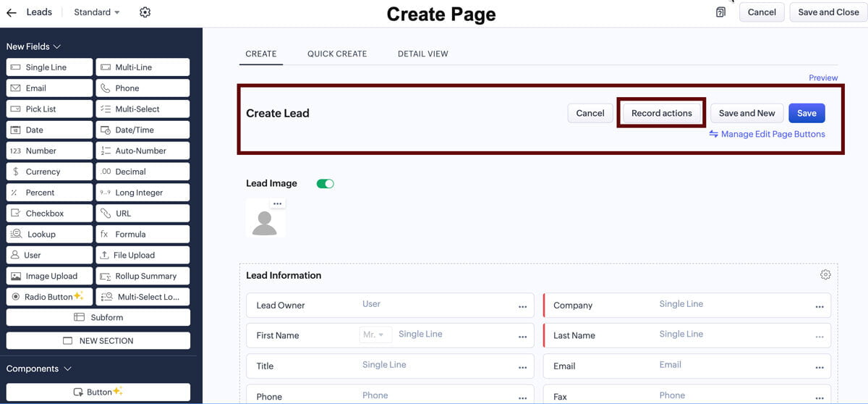Open the Lead Image ellipsis options
This screenshot has height=404, width=868.
click(x=277, y=203)
